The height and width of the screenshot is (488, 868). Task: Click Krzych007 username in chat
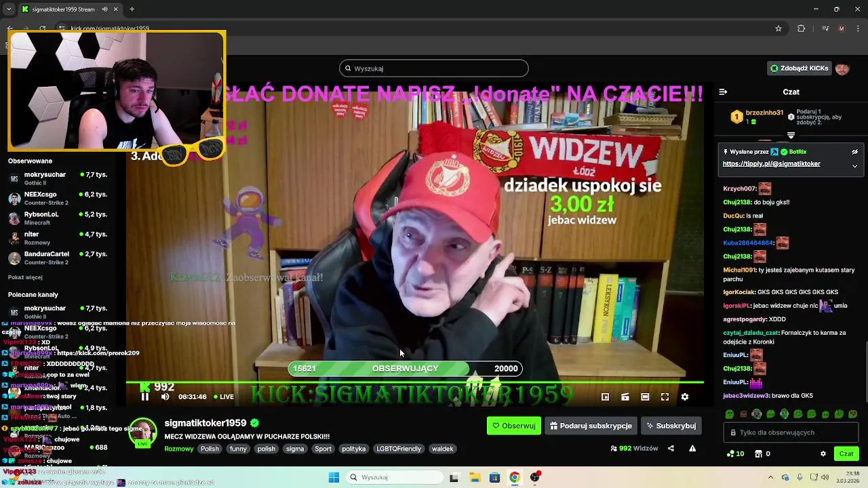(739, 189)
